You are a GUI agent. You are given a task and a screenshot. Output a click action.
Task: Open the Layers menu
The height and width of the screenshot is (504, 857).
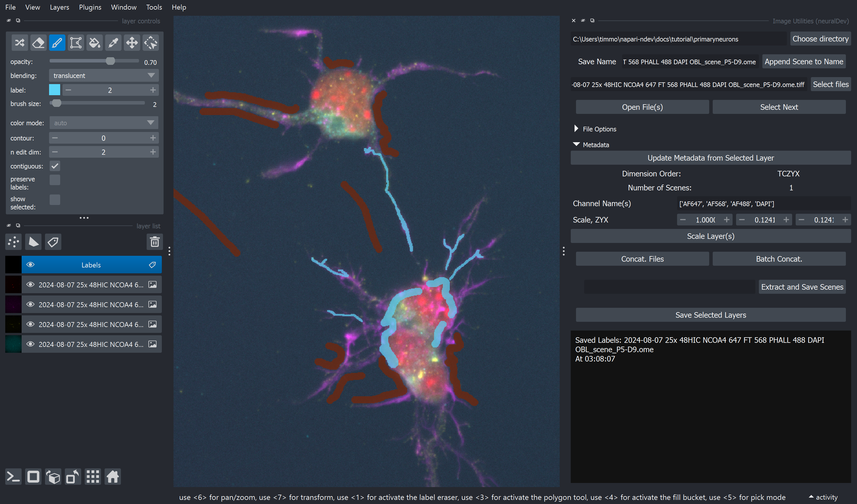[x=60, y=7]
